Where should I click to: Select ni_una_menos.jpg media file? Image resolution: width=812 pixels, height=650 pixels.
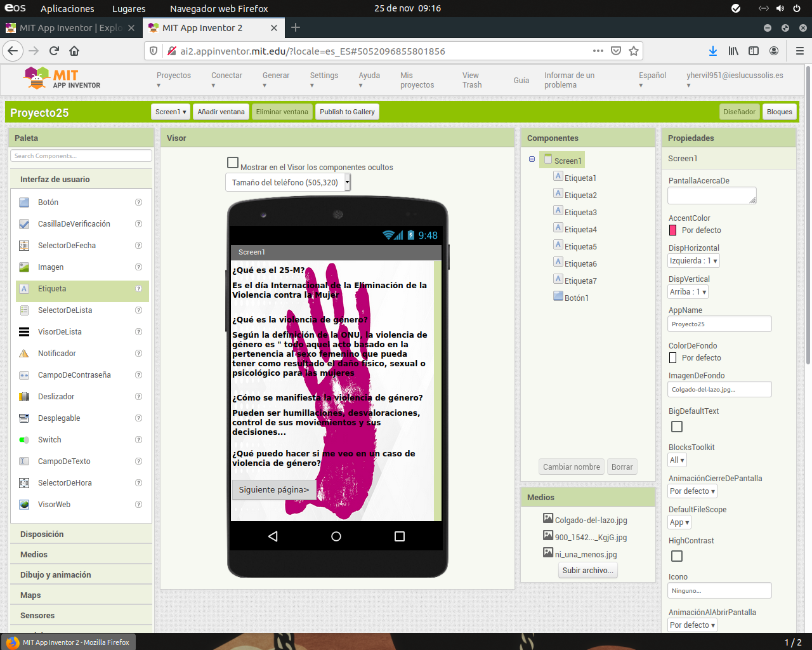click(586, 555)
